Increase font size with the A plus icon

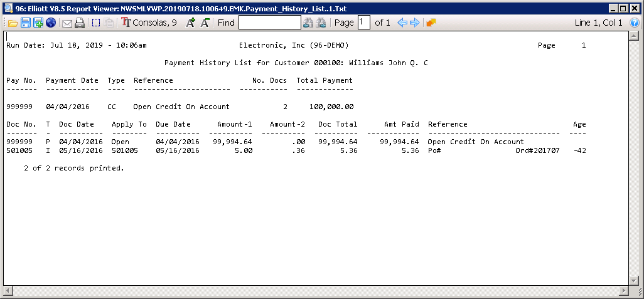[190, 23]
